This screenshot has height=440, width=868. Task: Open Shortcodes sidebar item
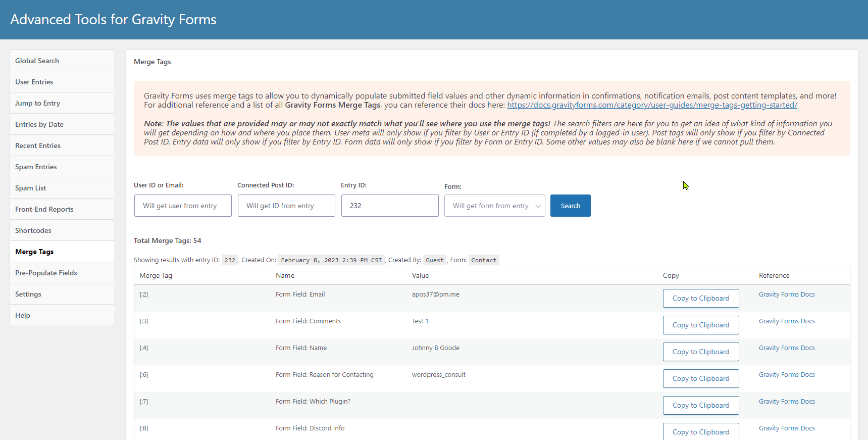[x=62, y=230]
